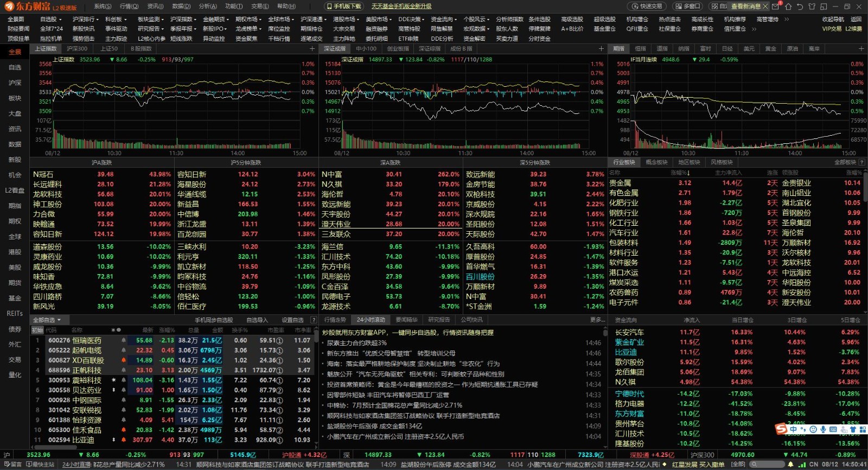Toggle alert bell for XD百联股 row

pyautogui.click(x=124, y=360)
